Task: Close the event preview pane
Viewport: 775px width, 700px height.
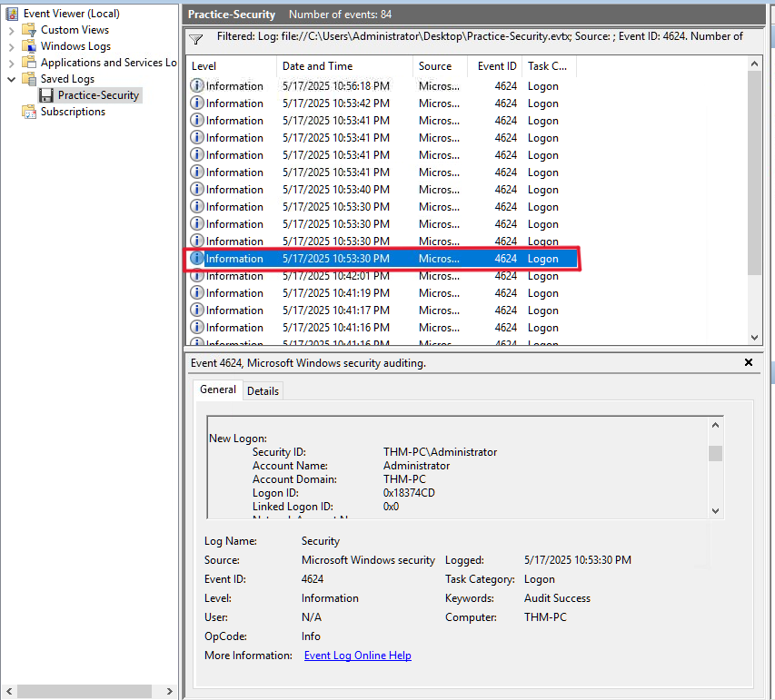Action: pyautogui.click(x=749, y=362)
